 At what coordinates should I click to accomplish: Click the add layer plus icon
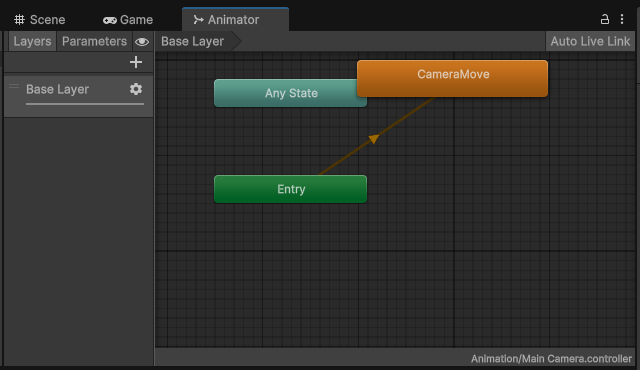click(136, 62)
